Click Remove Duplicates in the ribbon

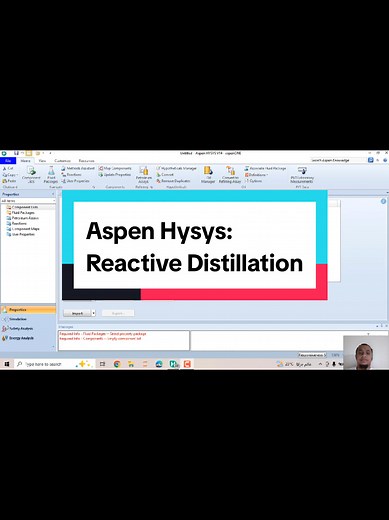pyautogui.click(x=173, y=181)
